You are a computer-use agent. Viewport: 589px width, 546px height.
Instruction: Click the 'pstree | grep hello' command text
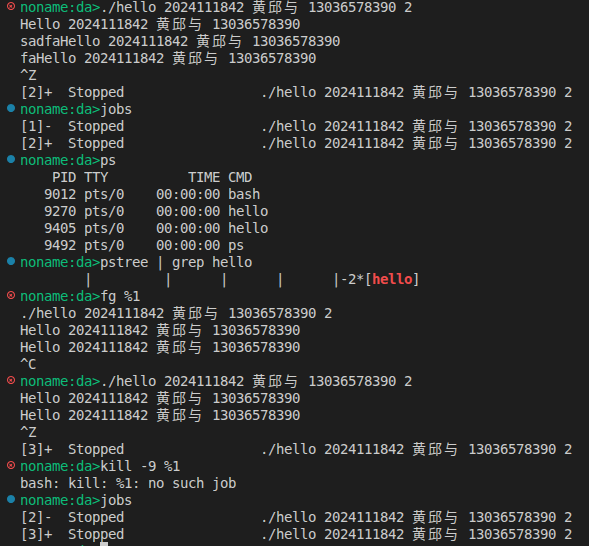(x=176, y=262)
